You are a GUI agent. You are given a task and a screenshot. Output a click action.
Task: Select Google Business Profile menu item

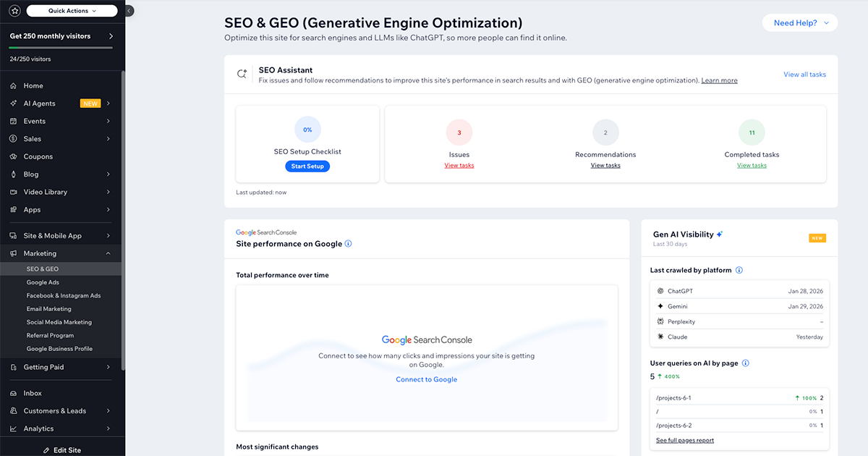(59, 349)
